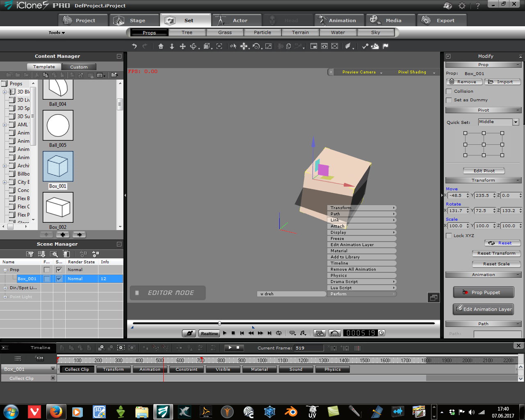Select the Box_002 thumbnail

(x=58, y=208)
